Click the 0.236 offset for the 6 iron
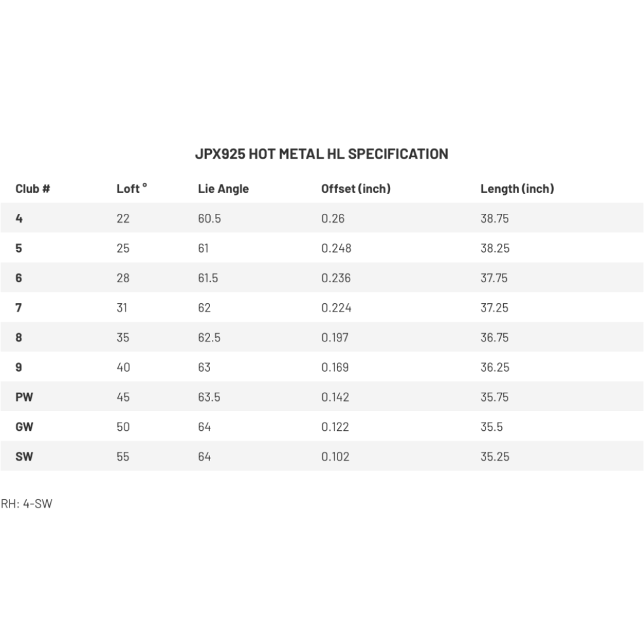Viewport: 644px width, 644px height. [336, 278]
